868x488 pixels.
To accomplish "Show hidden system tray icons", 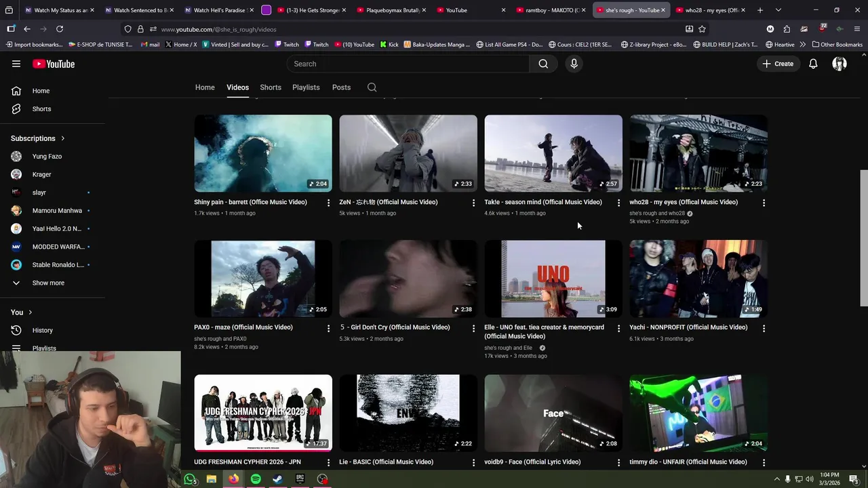I will [776, 479].
